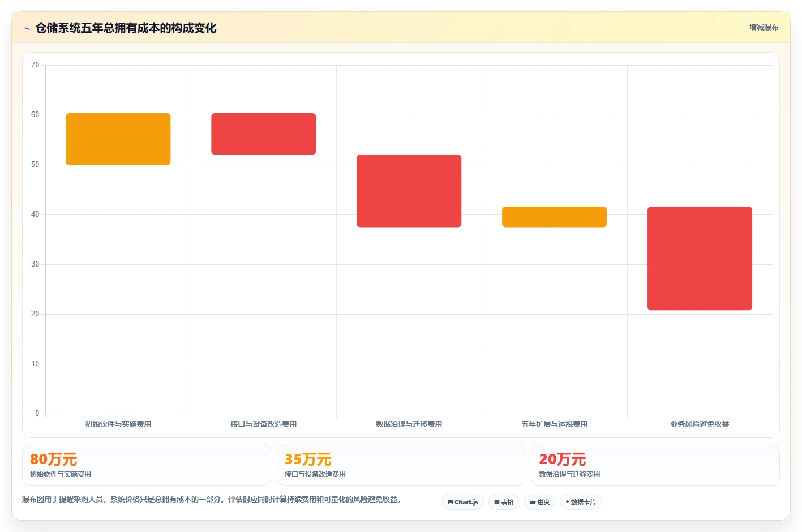Click the red 业务风险避免收益 bar

click(x=700, y=258)
